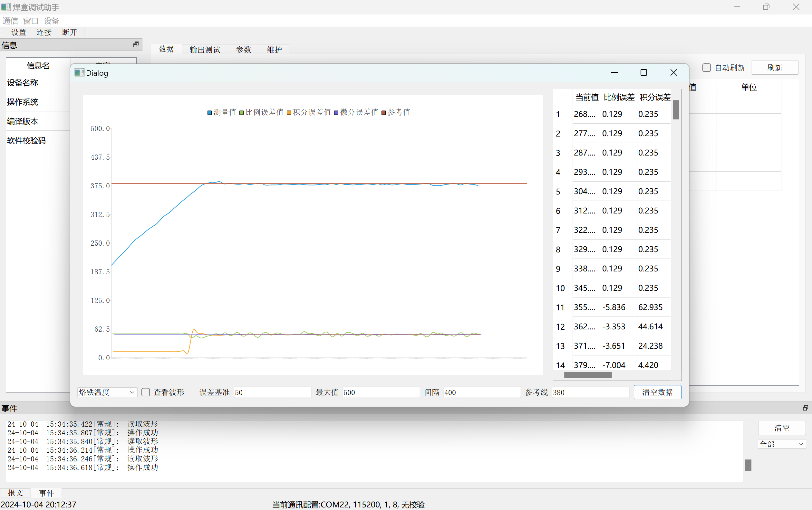Click the 当前值 column header
The width and height of the screenshot is (812, 510).
click(587, 97)
